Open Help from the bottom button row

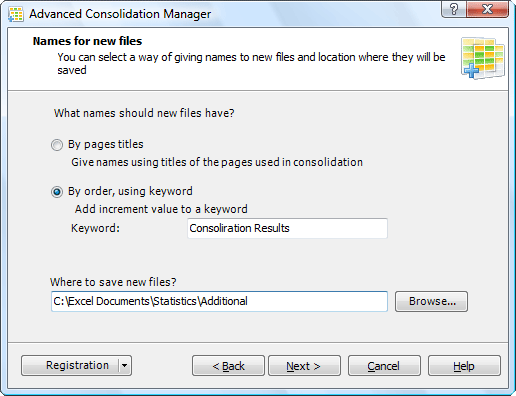464,366
